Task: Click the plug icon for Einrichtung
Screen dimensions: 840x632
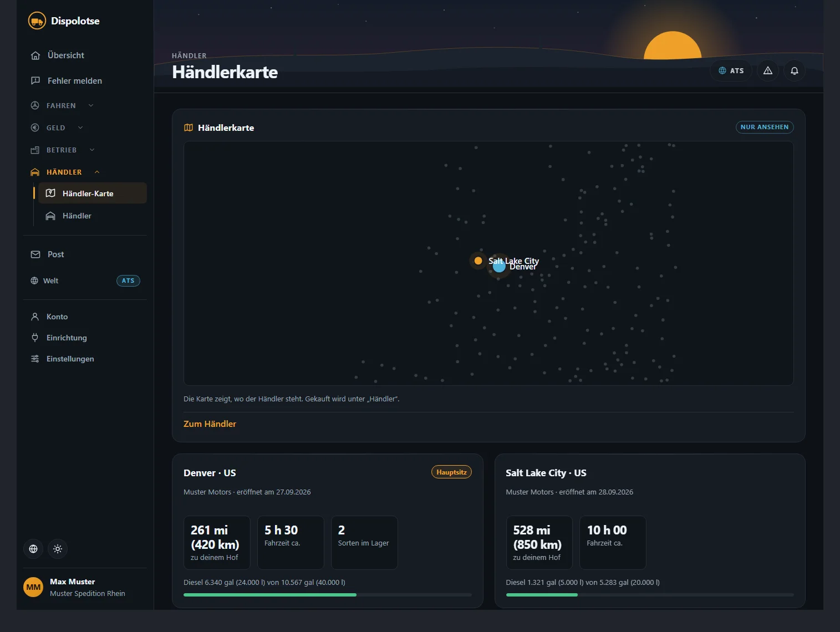Action: 35,338
